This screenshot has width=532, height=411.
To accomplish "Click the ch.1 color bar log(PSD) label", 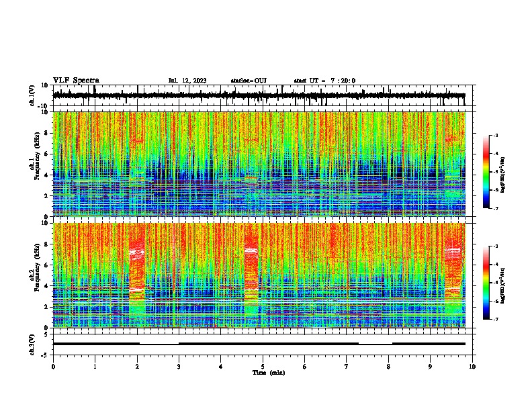I will [x=503, y=175].
